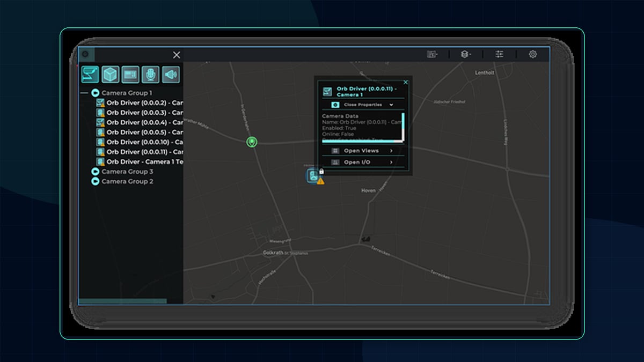Screen dimensions: 644x362
Task: Select Orb Driver (0.0.0.10) in the tree
Action: tap(144, 142)
